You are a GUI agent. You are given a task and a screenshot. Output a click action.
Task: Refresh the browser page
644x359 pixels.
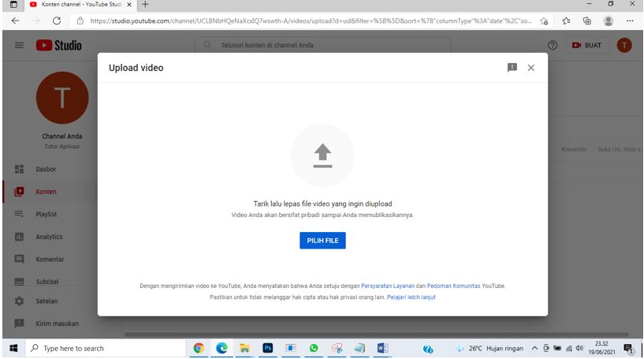(x=57, y=20)
